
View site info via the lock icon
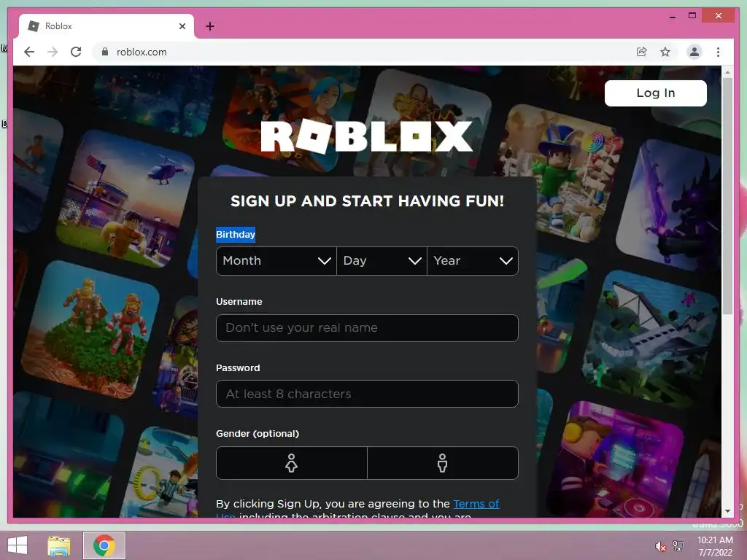click(x=105, y=52)
